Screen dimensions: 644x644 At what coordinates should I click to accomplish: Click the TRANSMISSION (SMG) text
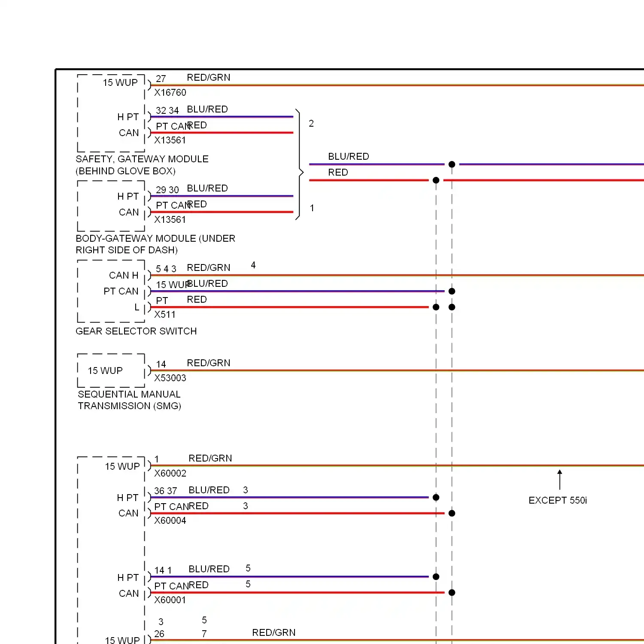[x=129, y=406]
